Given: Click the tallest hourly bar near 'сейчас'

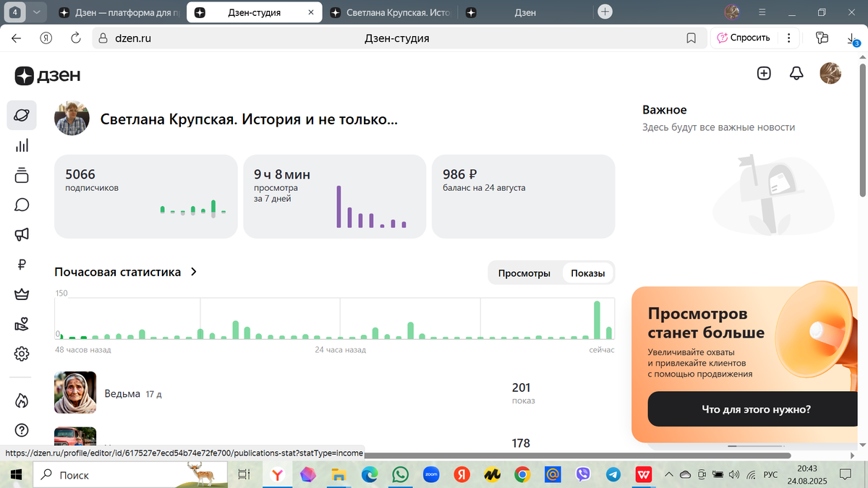Looking at the screenshot, I should tap(597, 320).
